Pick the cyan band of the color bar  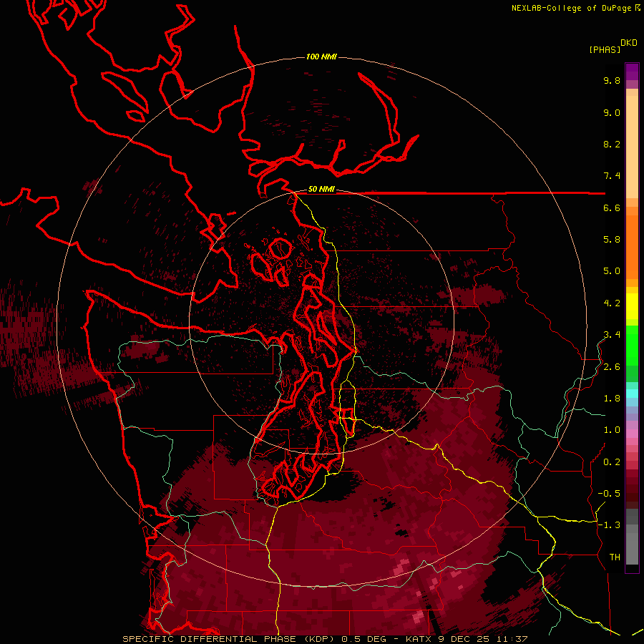pyautogui.click(x=632, y=394)
